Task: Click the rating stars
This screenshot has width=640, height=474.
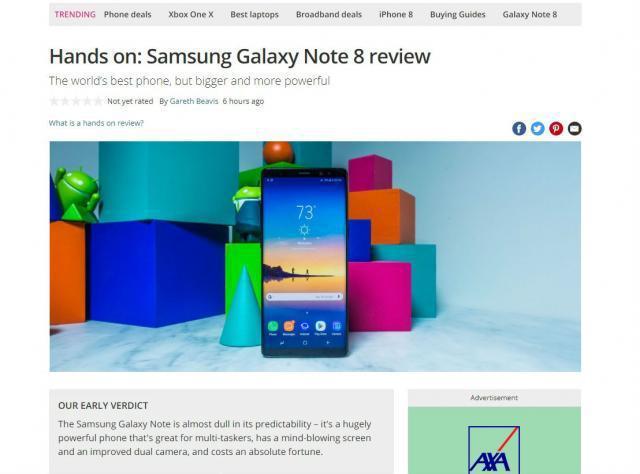Action: tap(76, 101)
